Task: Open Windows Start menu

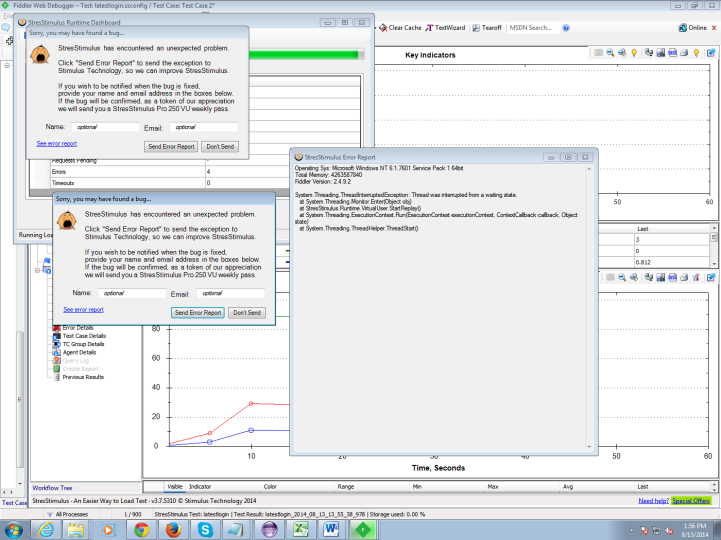Action: point(13,530)
